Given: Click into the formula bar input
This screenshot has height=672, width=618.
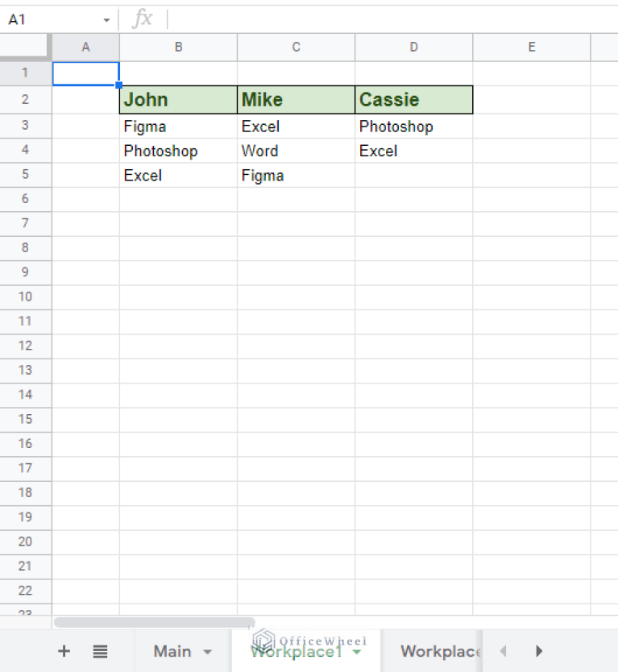Looking at the screenshot, I should (387, 19).
